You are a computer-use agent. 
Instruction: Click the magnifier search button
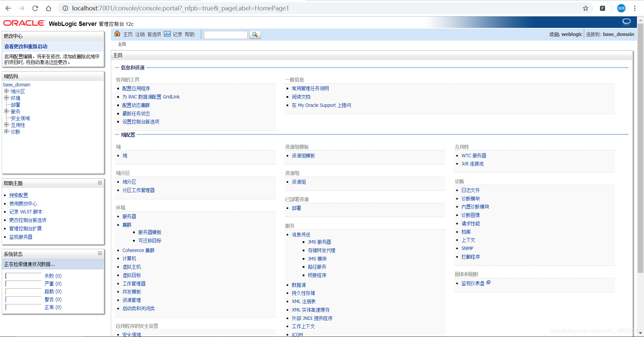click(x=255, y=35)
